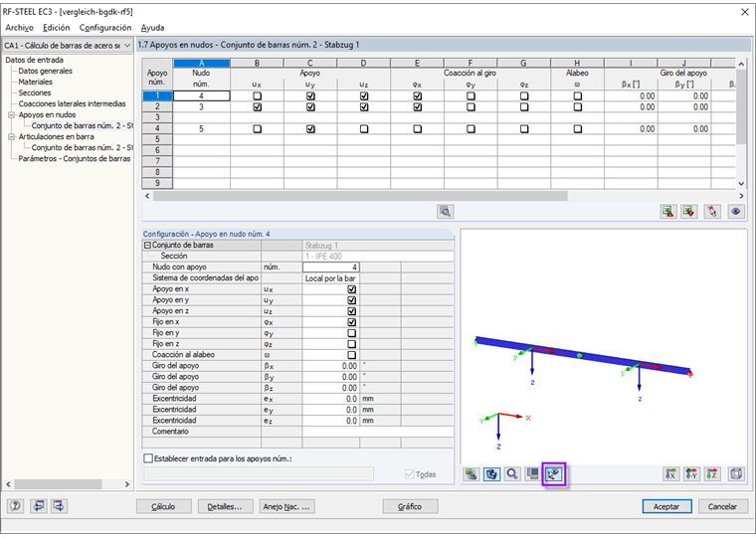This screenshot has height=538, width=756.
Task: Enable Coacción al alabeo checkbox
Action: click(352, 355)
